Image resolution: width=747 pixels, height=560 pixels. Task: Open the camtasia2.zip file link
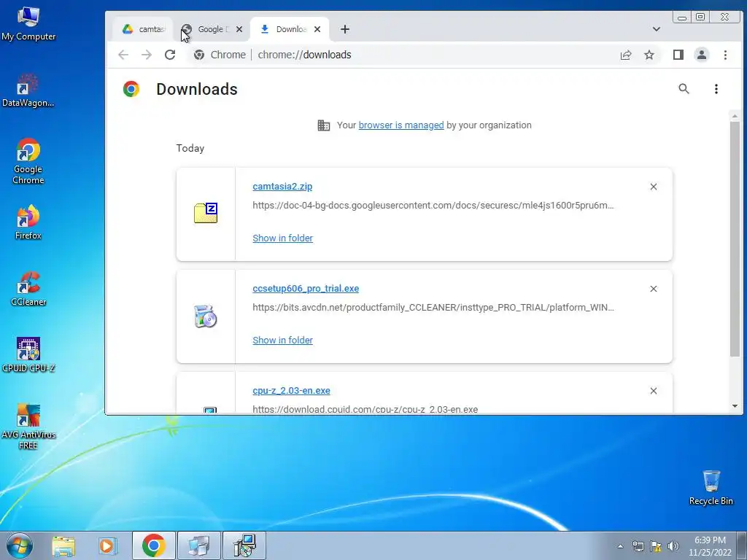click(282, 186)
